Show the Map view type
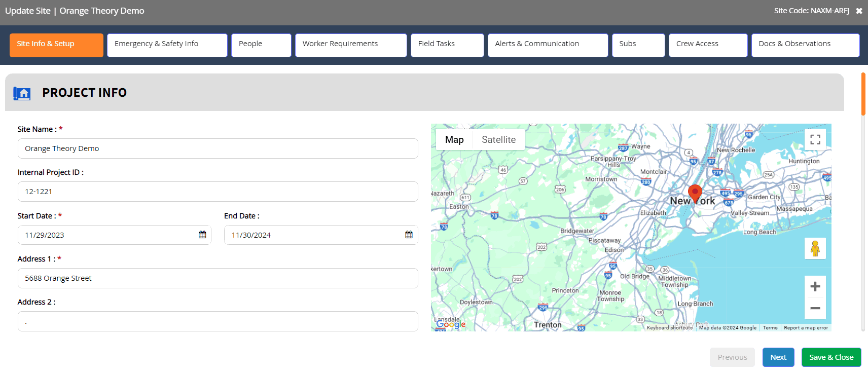 (454, 139)
